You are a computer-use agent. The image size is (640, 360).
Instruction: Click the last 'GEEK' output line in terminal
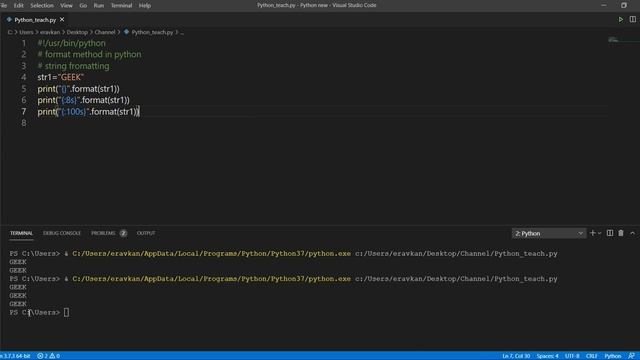(18, 304)
